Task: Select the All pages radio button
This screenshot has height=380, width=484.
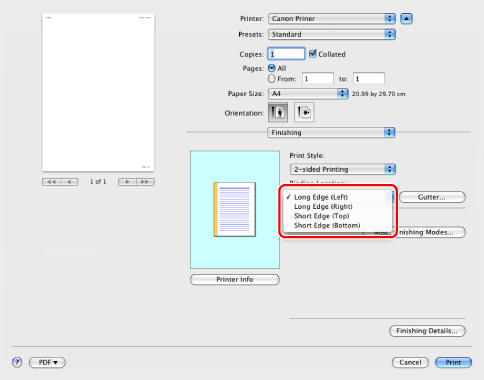Action: pos(272,68)
